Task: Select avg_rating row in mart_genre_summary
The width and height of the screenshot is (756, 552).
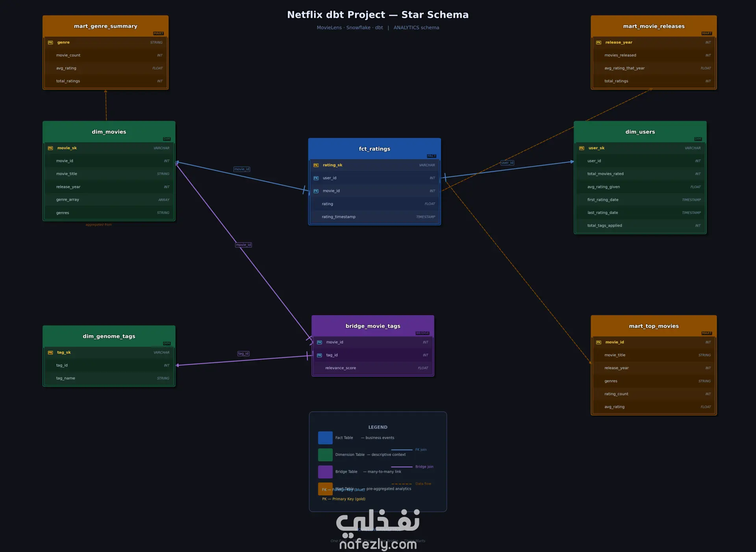Action: (106, 68)
